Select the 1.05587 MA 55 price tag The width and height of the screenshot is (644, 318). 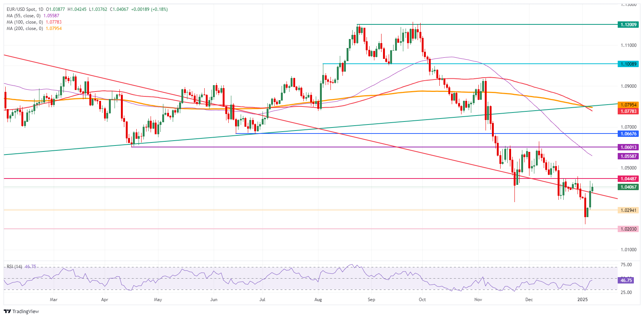coord(628,156)
